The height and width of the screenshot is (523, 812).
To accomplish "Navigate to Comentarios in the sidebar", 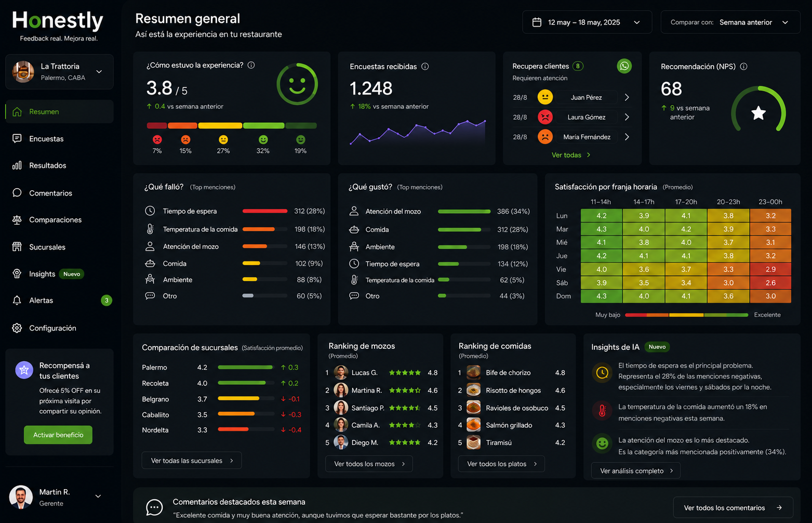I will pos(59,193).
